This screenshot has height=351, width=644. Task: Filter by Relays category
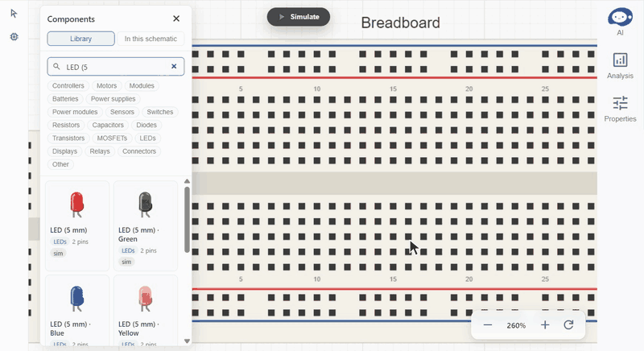click(x=100, y=151)
